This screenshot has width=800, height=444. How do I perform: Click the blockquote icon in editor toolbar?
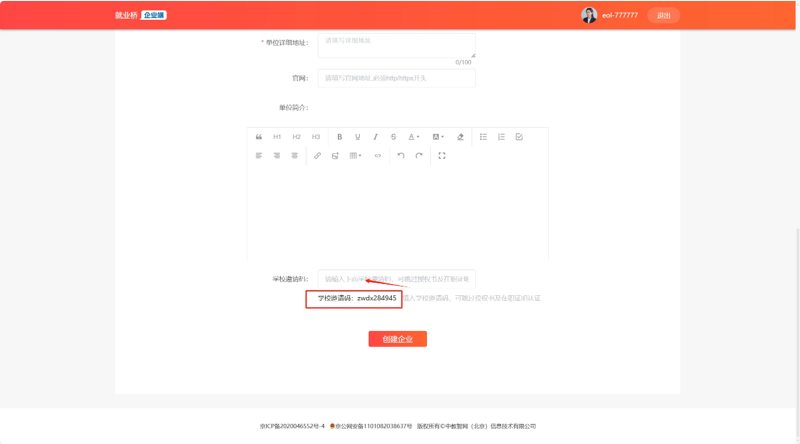point(259,137)
